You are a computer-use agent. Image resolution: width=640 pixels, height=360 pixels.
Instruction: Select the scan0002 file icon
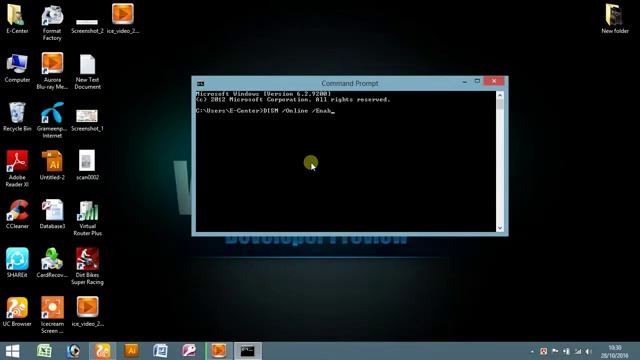(x=87, y=165)
